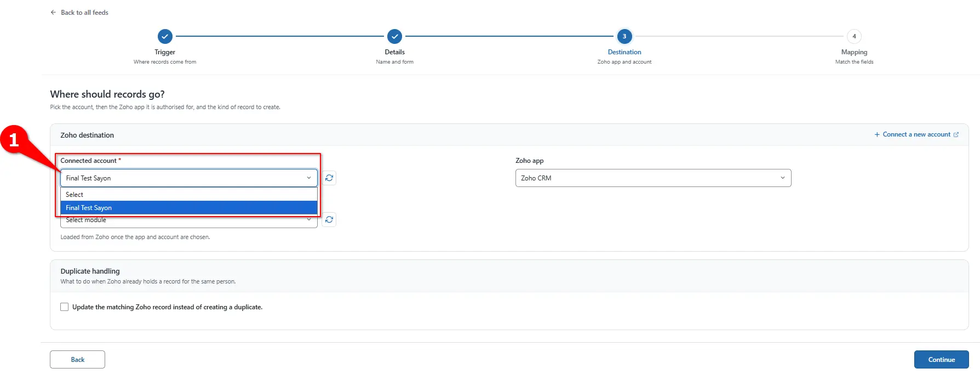The height and width of the screenshot is (374, 980).
Task: Click the plus icon before Connect a new account
Action: point(877,134)
